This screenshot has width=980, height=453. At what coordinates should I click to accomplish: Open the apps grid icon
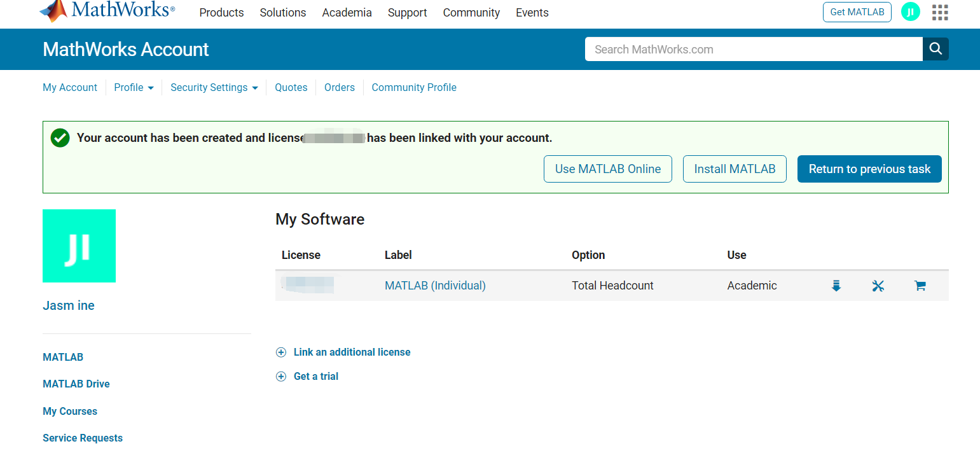940,12
